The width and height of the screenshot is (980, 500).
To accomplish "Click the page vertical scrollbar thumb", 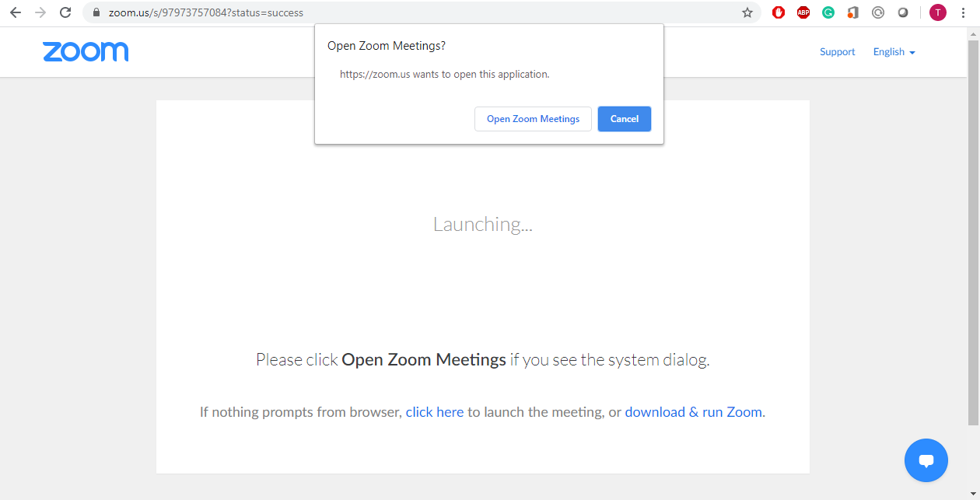I will (973, 231).
